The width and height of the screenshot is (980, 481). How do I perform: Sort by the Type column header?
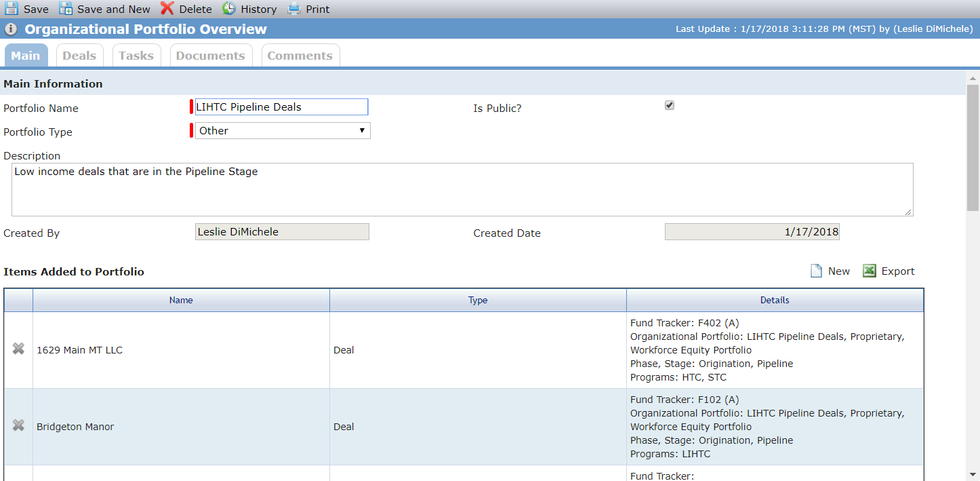pyautogui.click(x=478, y=300)
